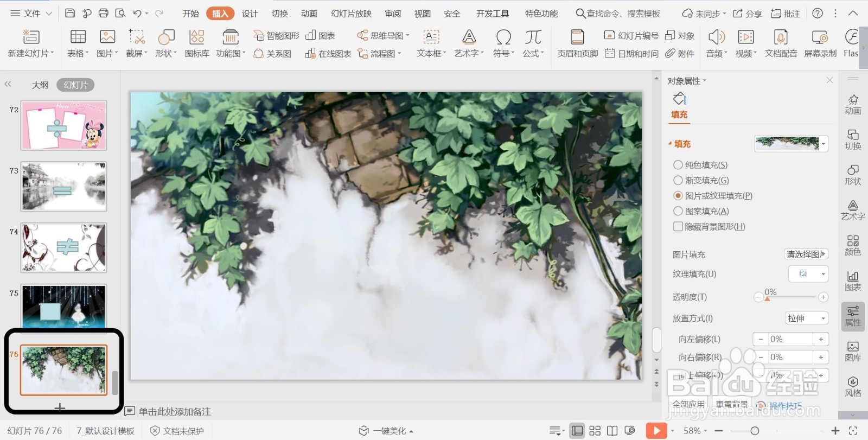The width and height of the screenshot is (868, 440).
Task: Open the Animation 动画 side panel icon
Action: coord(853,104)
